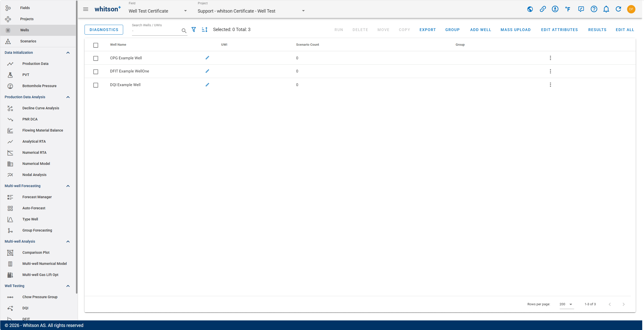This screenshot has width=644, height=330.
Task: Open the DFIT Example WellOne three-dot menu
Action: [550, 71]
